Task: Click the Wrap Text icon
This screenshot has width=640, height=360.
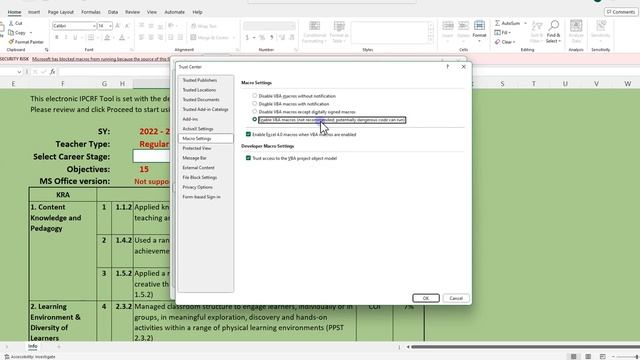Action: (193, 26)
